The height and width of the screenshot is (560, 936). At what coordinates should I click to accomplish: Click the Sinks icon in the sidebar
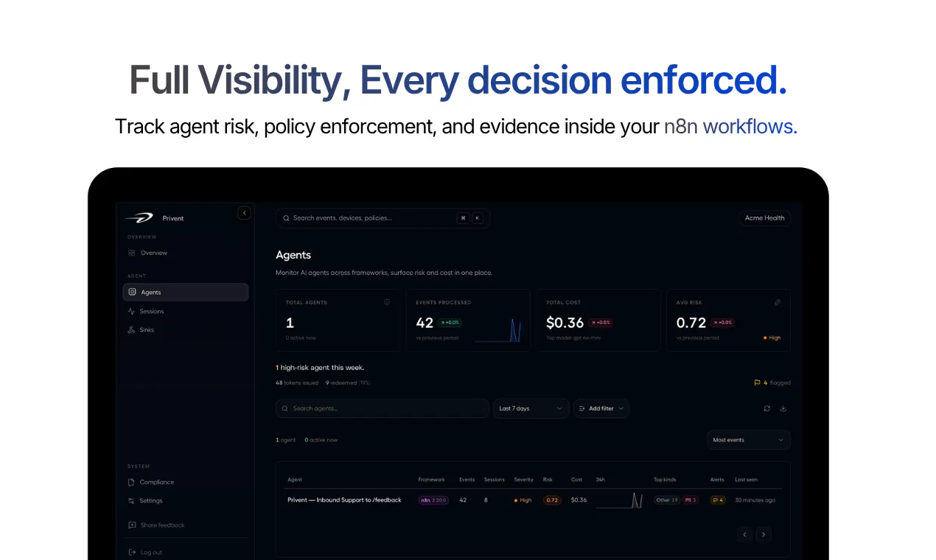[x=131, y=330]
